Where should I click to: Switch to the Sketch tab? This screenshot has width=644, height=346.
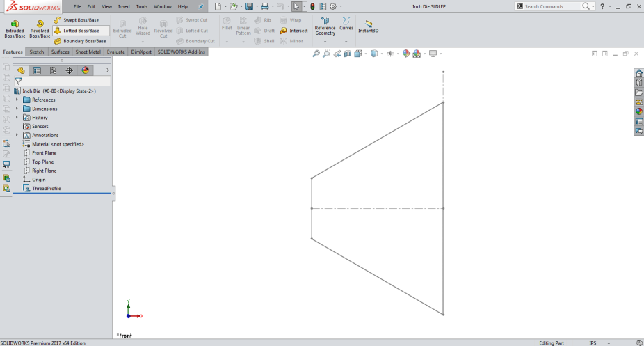[x=37, y=52]
